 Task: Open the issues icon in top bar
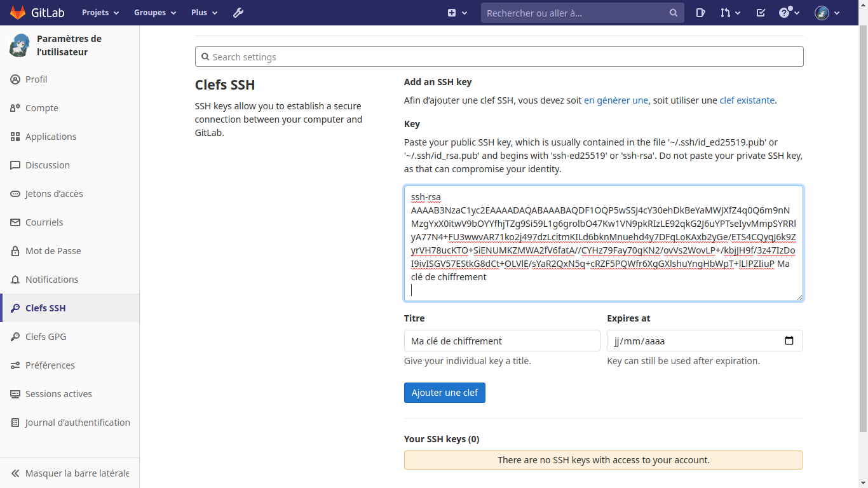click(700, 13)
